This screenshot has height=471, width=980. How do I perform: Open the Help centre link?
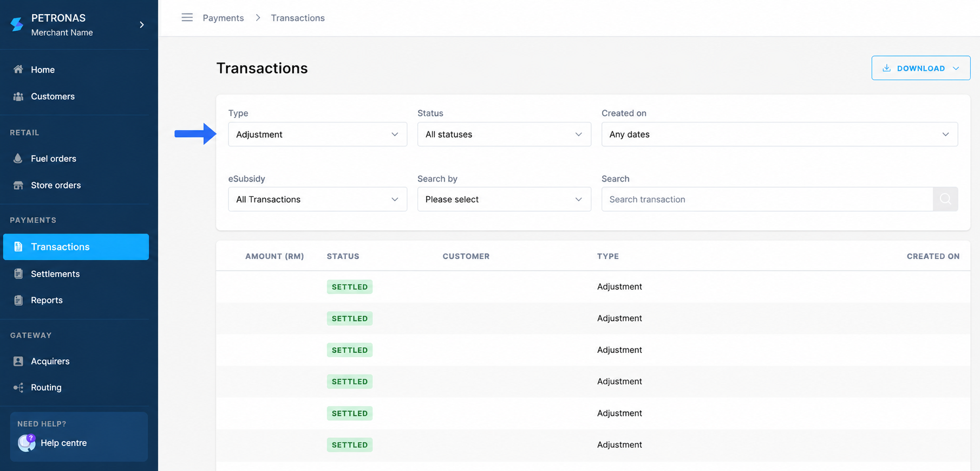pyautogui.click(x=63, y=443)
